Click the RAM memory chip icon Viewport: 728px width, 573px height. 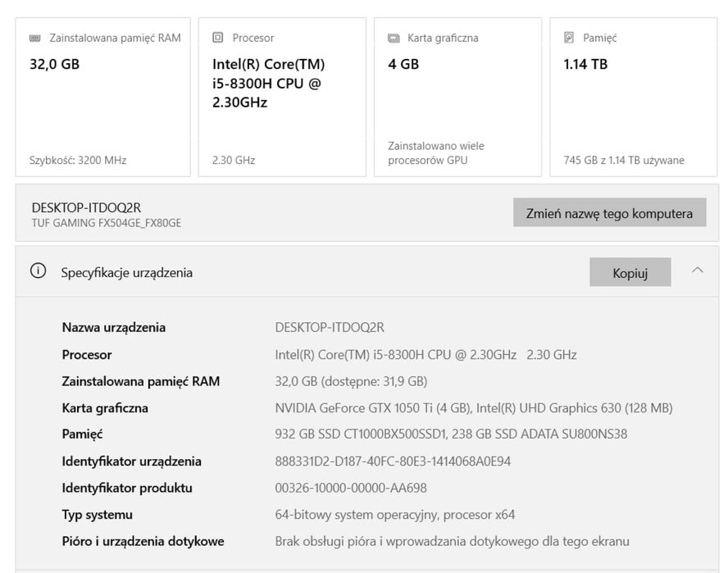[34, 38]
